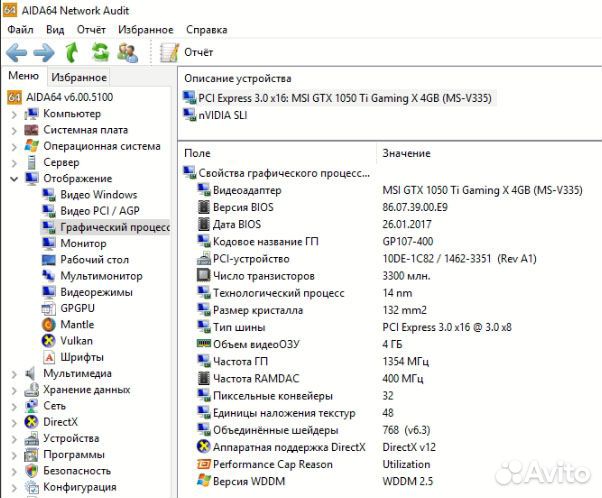Image resolution: width=602 pixels, height=498 pixels.
Task: Collapse the Отображение tree node
Action: pyautogui.click(x=14, y=179)
